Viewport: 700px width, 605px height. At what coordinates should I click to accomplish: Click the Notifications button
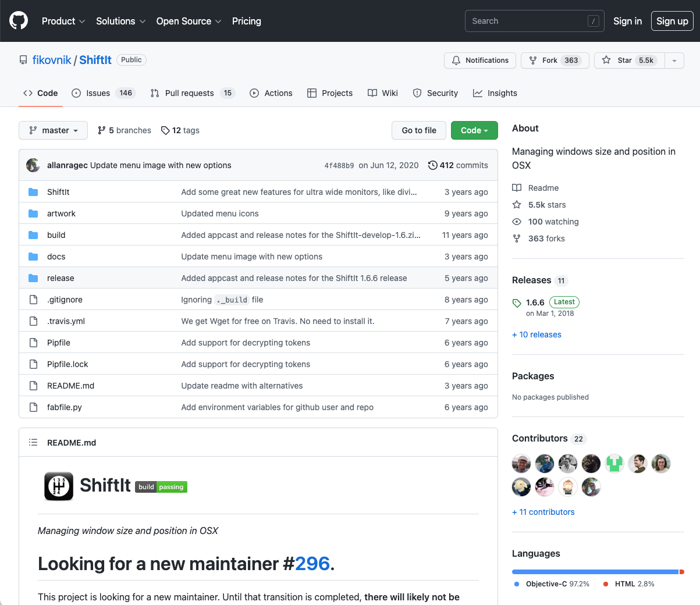pos(480,61)
